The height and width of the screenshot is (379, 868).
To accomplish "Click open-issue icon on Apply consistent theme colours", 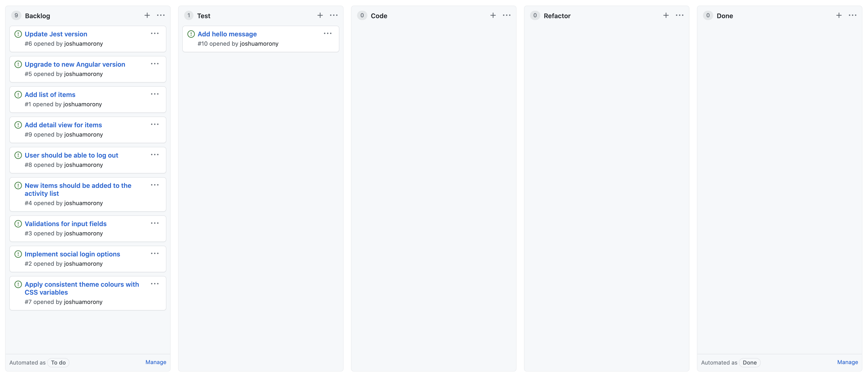I will click(x=18, y=284).
